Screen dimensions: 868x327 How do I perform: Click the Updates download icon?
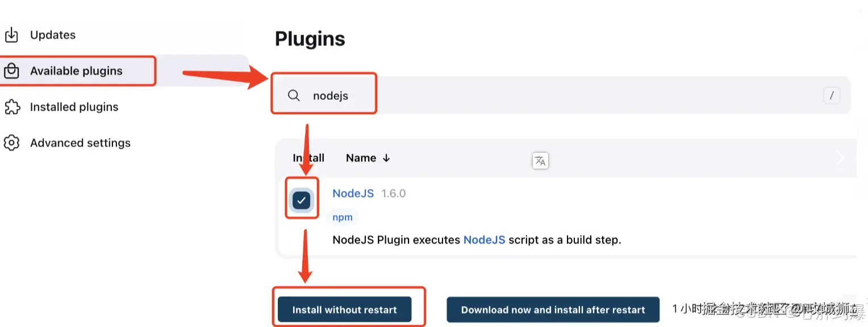click(11, 35)
